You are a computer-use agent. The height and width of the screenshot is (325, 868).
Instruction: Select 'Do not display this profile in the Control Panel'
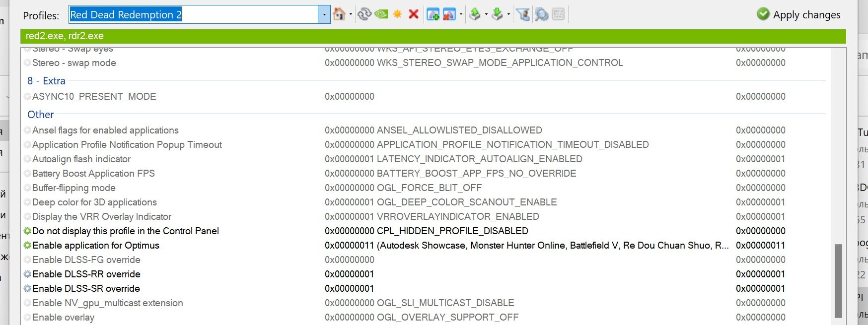(126, 231)
